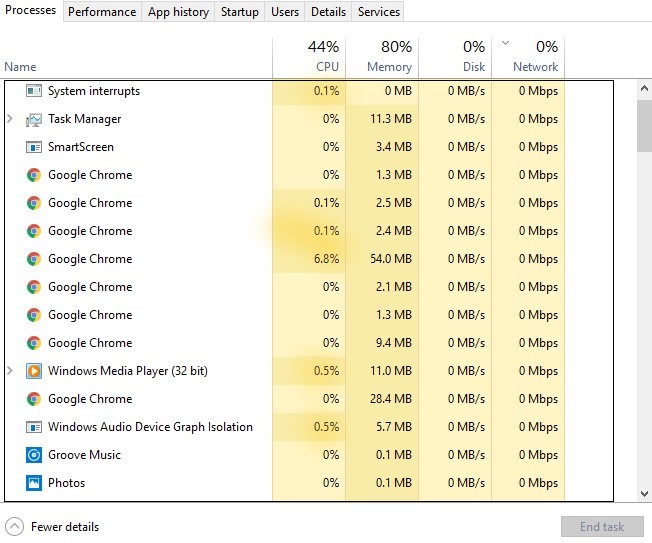Select the SmartScreen process name
652x543 pixels.
click(x=81, y=147)
